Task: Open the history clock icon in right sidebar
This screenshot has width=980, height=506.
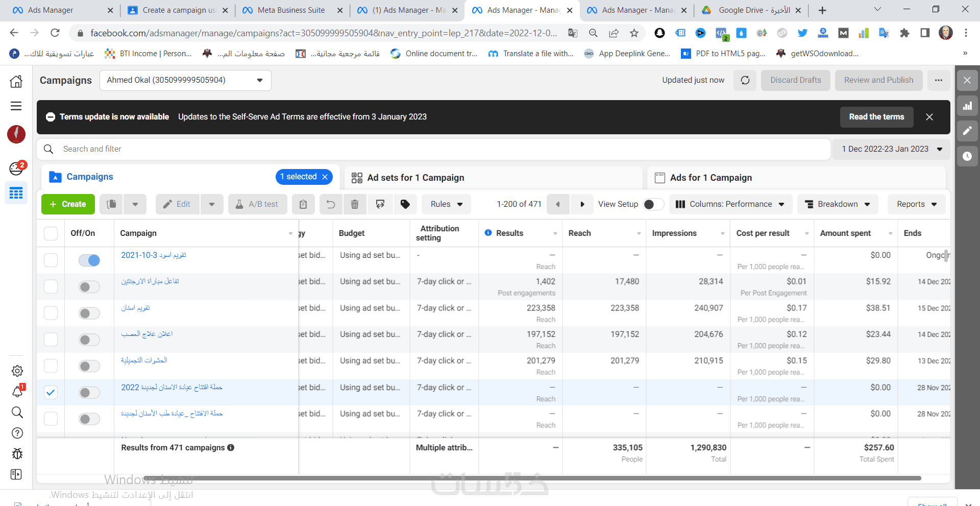Action: click(x=967, y=156)
